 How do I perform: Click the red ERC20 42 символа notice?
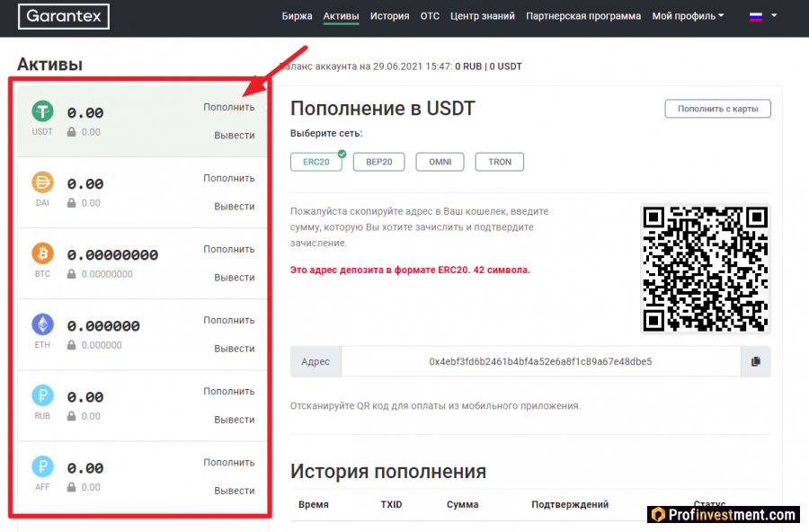(x=410, y=270)
